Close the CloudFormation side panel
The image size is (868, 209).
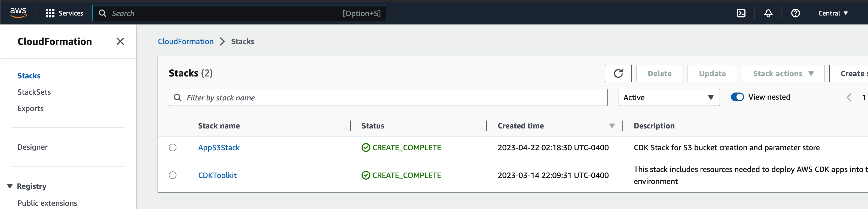click(120, 41)
